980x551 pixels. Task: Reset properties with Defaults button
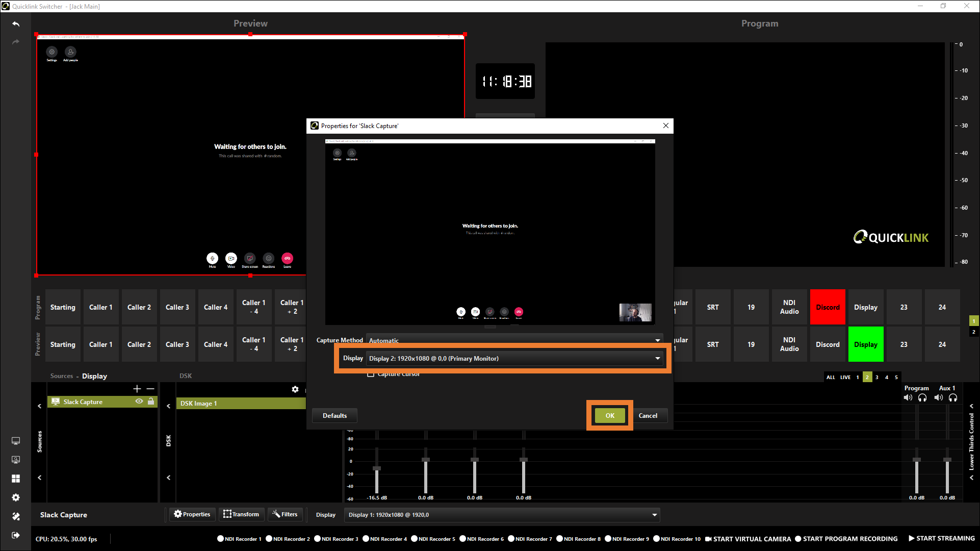click(334, 415)
